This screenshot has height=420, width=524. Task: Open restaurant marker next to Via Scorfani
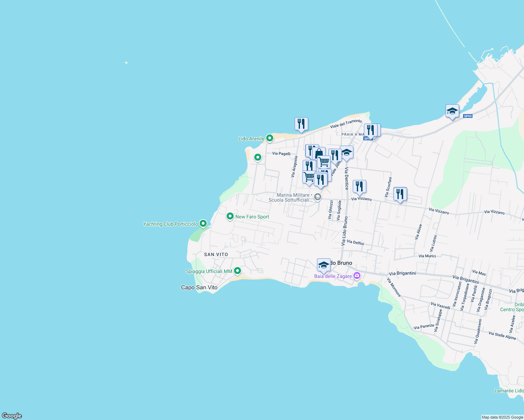(400, 194)
